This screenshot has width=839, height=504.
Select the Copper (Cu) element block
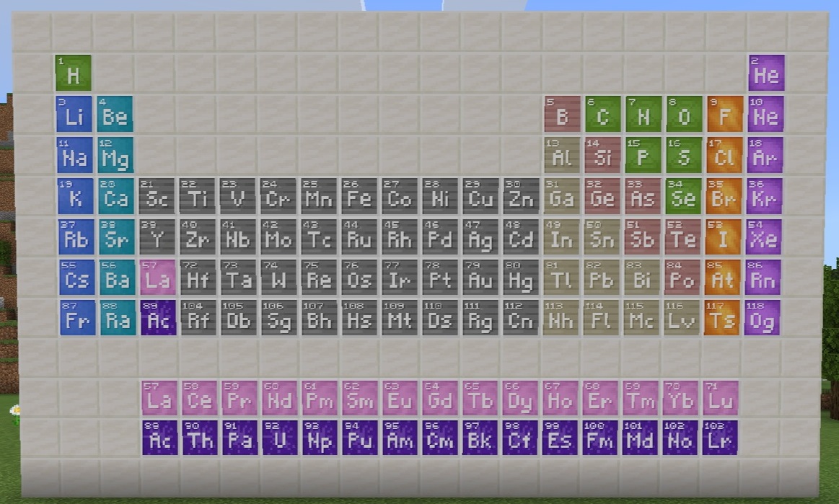480,196
